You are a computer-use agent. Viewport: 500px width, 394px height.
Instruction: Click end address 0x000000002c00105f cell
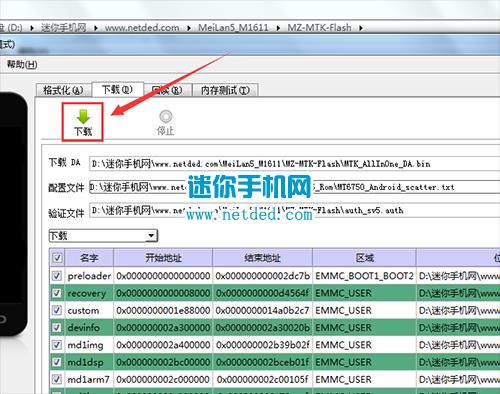point(262,380)
